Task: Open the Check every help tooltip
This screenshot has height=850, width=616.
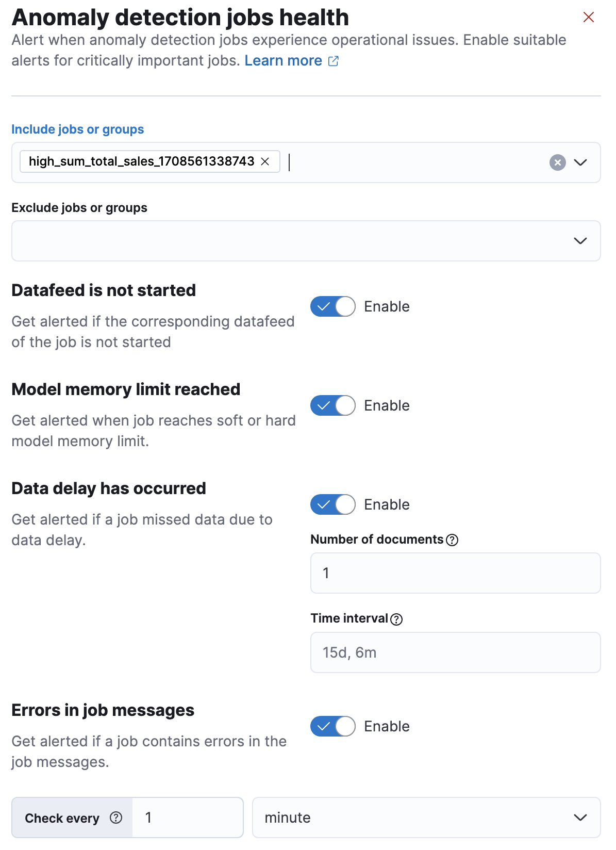Action: coord(116,818)
